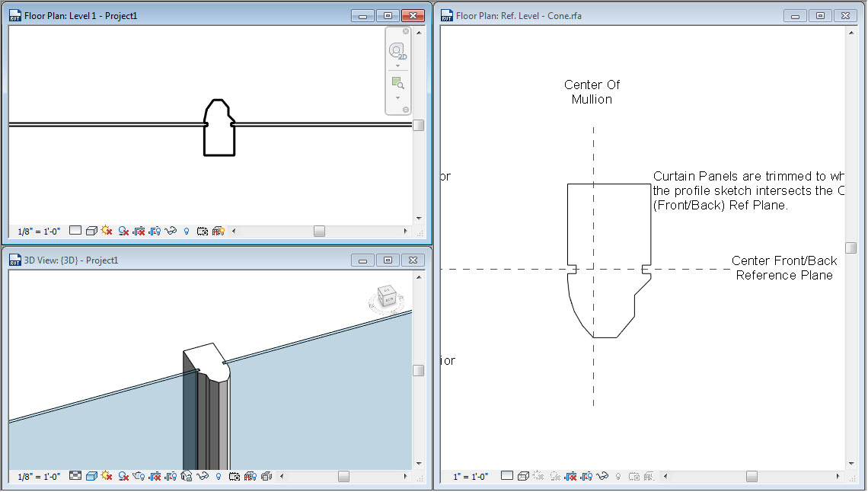Select 'Center Of Mullion' text label

coord(592,92)
